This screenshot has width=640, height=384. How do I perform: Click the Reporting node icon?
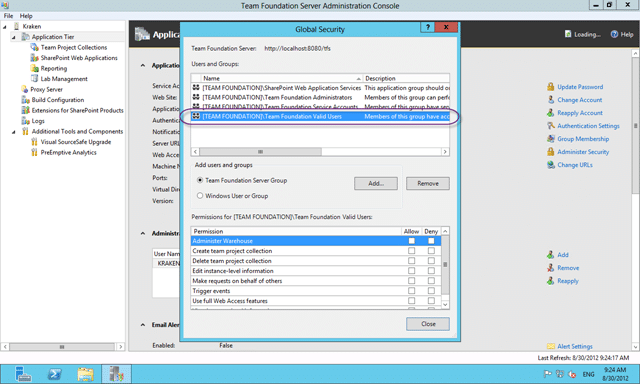pyautogui.click(x=34, y=68)
